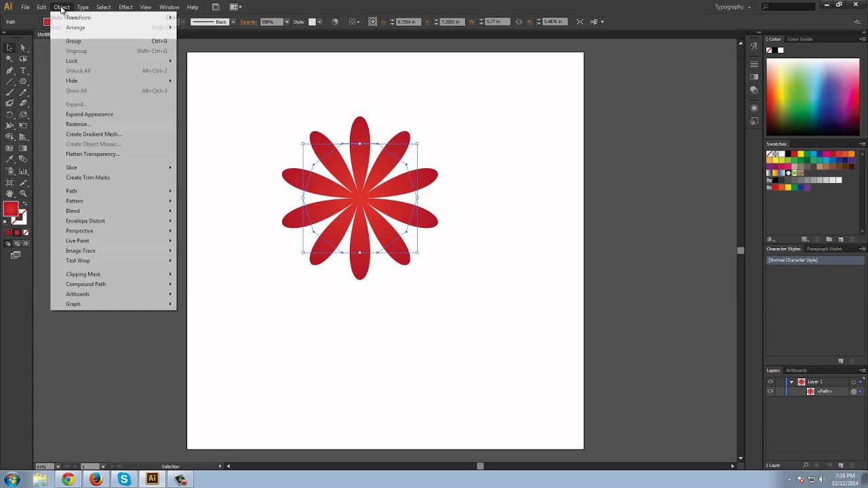This screenshot has width=868, height=488.
Task: Open the Appearance panel icon in dock
Action: pyautogui.click(x=754, y=108)
